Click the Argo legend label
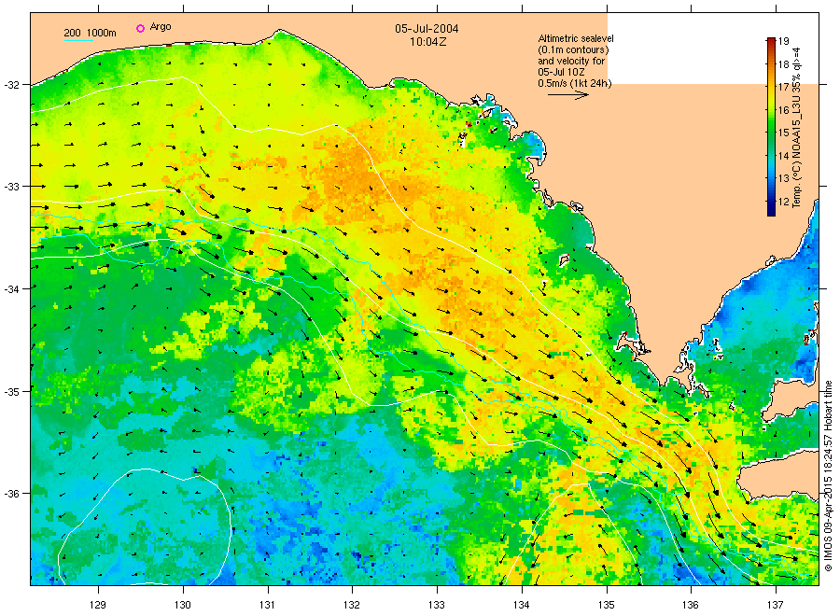This screenshot has height=616, width=840. coord(161,27)
